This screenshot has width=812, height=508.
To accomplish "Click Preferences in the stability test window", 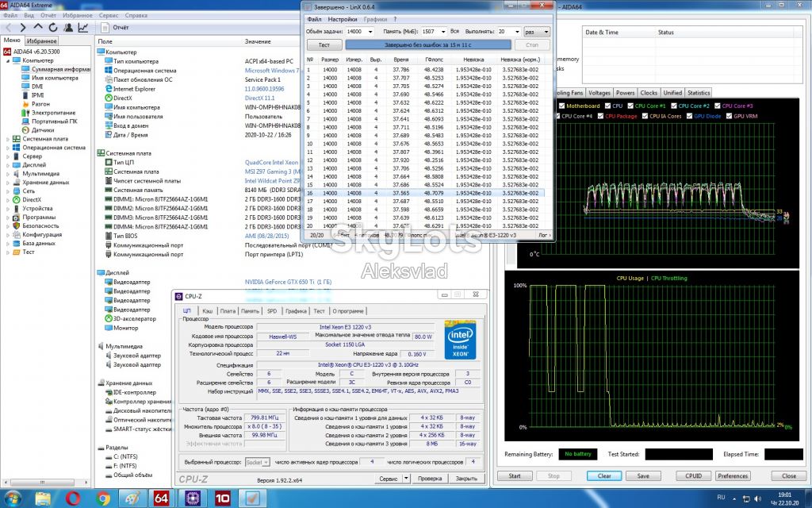I will (x=733, y=476).
